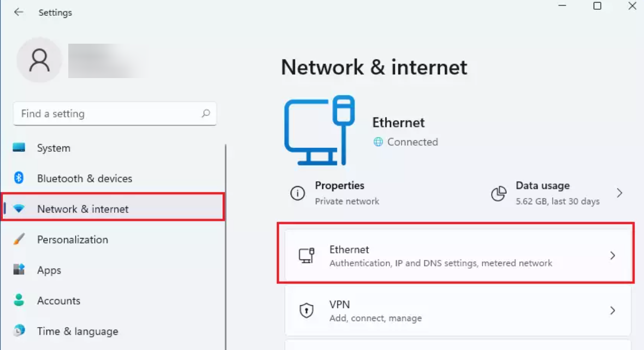Click the Time & language globe icon
Screen dimensions: 644x350
pyautogui.click(x=19, y=331)
